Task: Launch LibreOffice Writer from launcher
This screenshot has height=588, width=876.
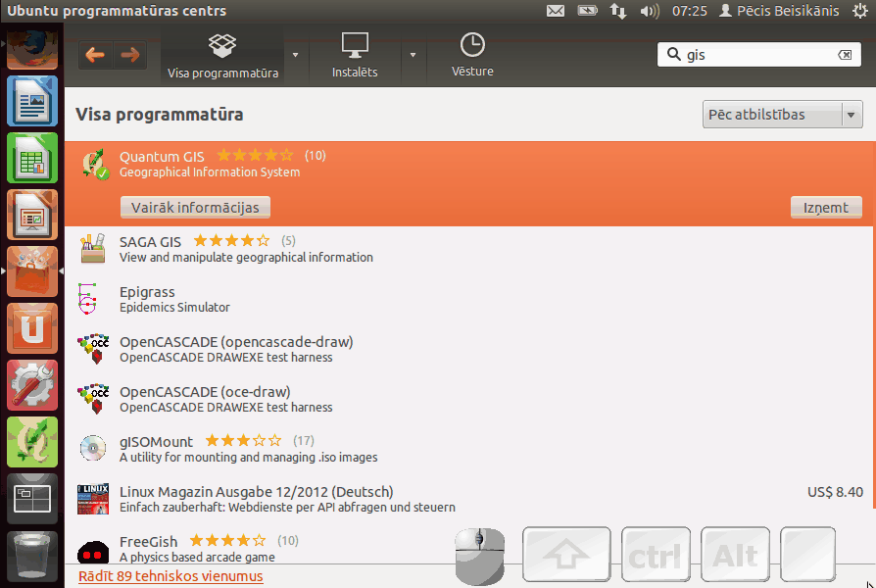Action: click(x=31, y=101)
